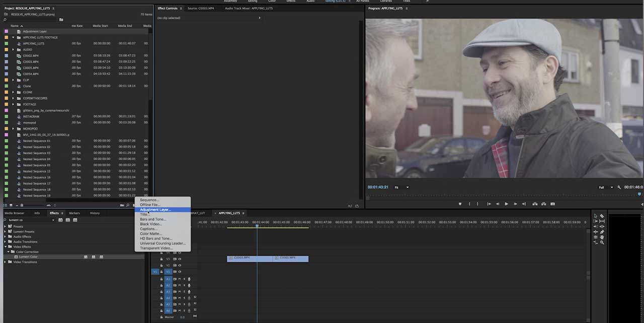The width and height of the screenshot is (644, 323).
Task: Click the Lift button in Program monitor
Action: coord(535,204)
